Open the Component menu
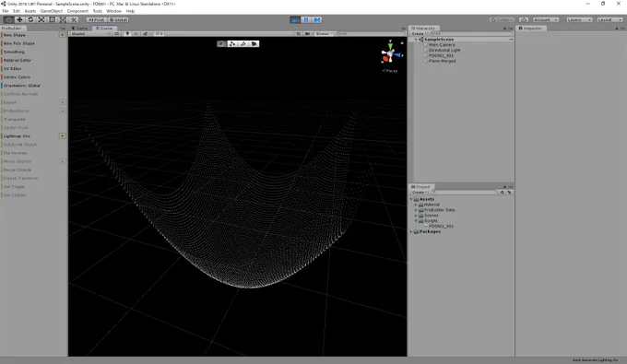The height and width of the screenshot is (364, 627). tap(77, 11)
